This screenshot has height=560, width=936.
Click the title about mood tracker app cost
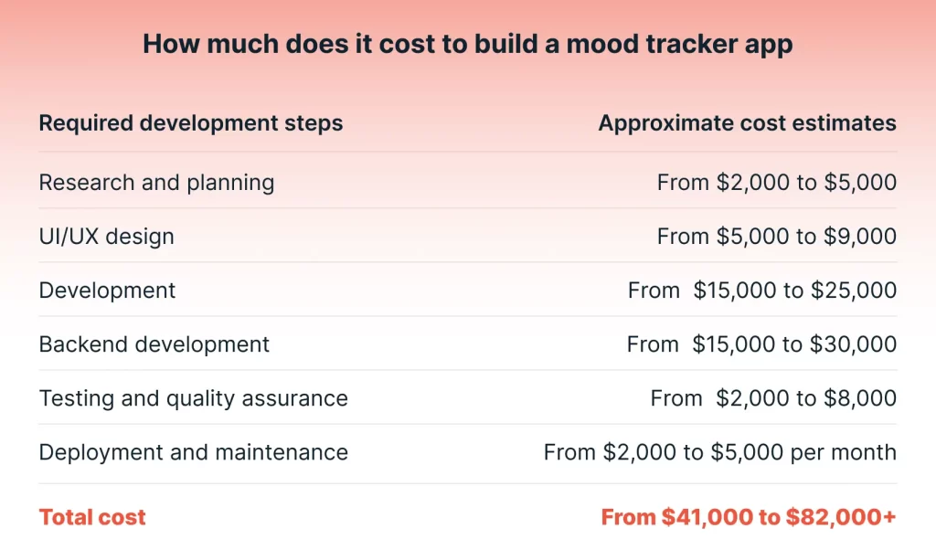[467, 44]
